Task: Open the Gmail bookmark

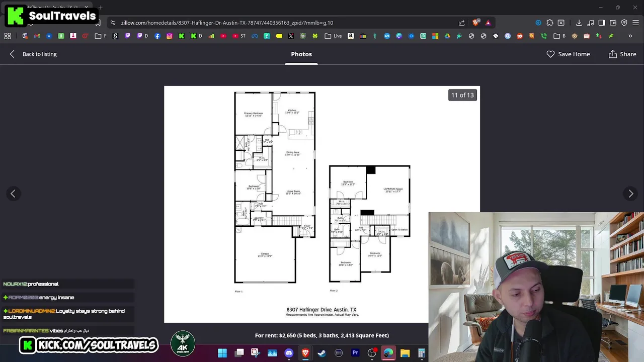Action: (x=37, y=36)
